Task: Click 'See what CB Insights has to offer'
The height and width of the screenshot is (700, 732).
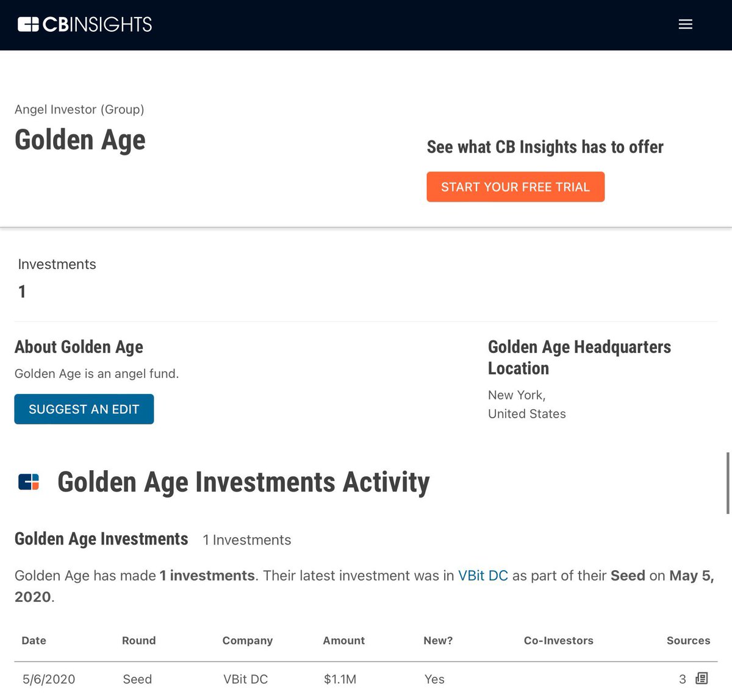Action: [545, 147]
